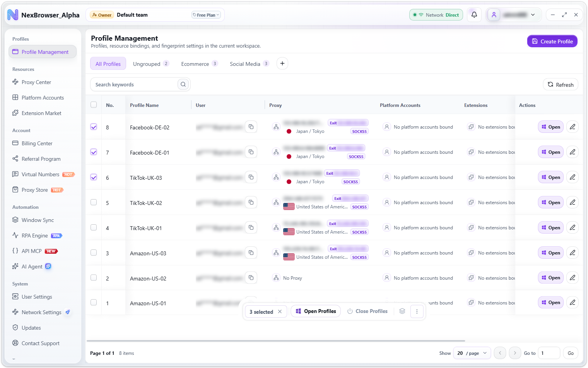This screenshot has width=588, height=368.
Task: Click the notification bell icon
Action: click(474, 15)
